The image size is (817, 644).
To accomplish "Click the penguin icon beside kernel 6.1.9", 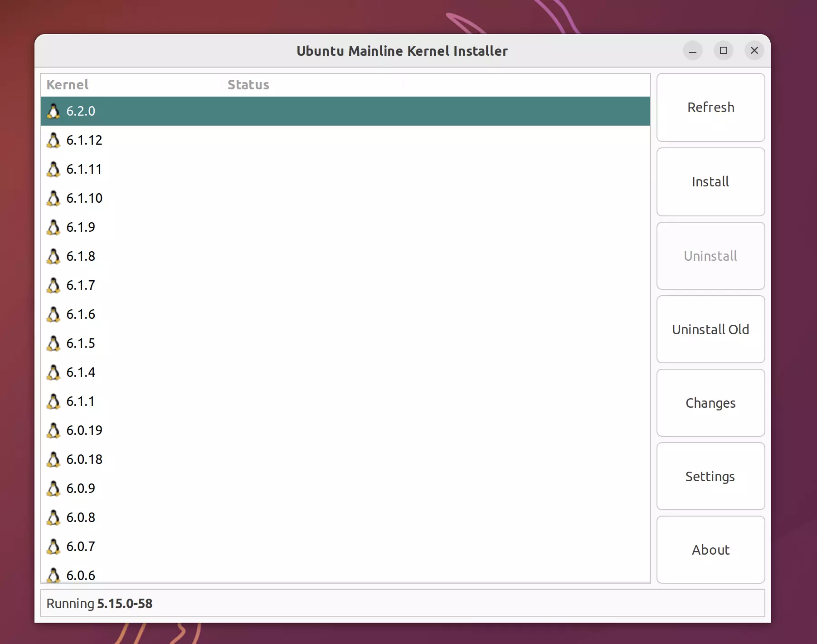I will click(x=53, y=227).
